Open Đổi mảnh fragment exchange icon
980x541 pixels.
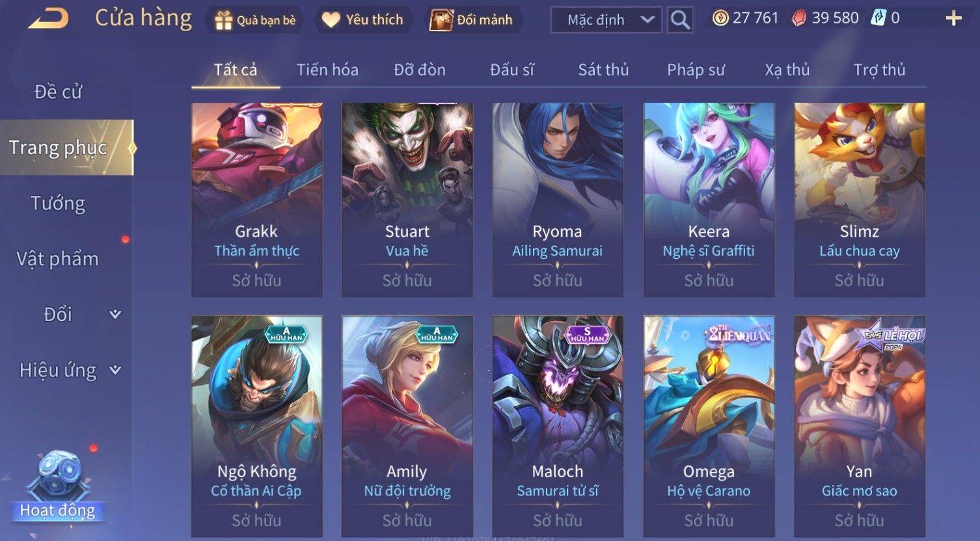[x=441, y=20]
